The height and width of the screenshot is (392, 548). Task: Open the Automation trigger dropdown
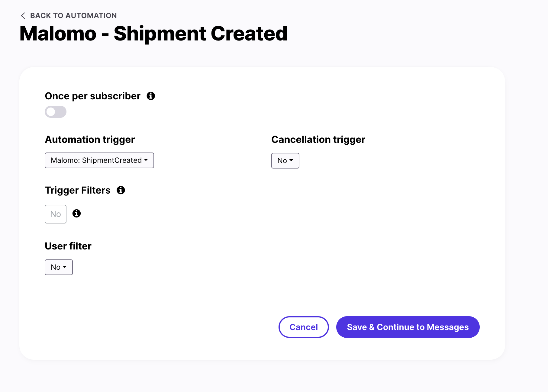tap(99, 160)
